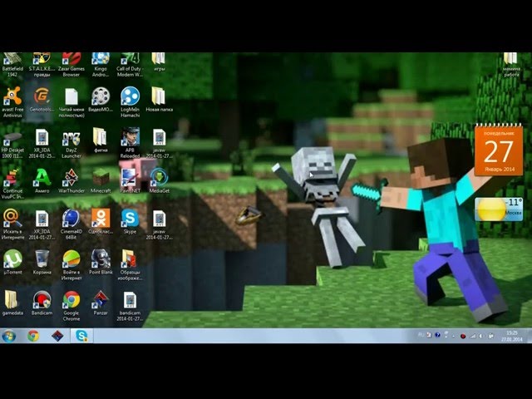Click the Искать в Интернете shortcut
The image size is (532, 399).
(12, 224)
